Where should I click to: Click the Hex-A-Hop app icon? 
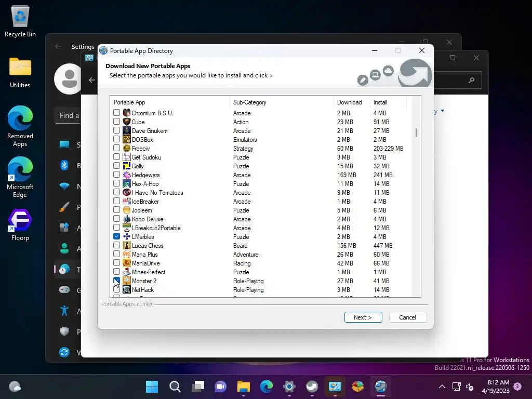pos(127,183)
